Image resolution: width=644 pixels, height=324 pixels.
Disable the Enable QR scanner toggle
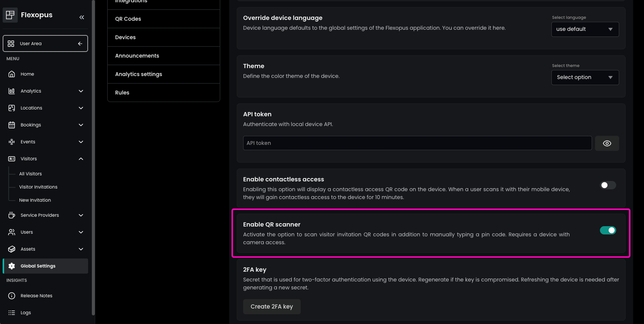tap(607, 230)
